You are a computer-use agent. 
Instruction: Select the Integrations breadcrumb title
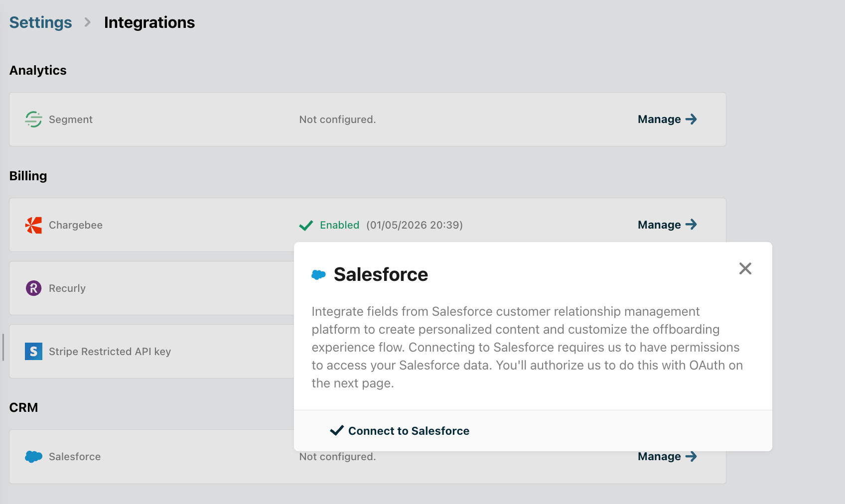[x=149, y=22]
